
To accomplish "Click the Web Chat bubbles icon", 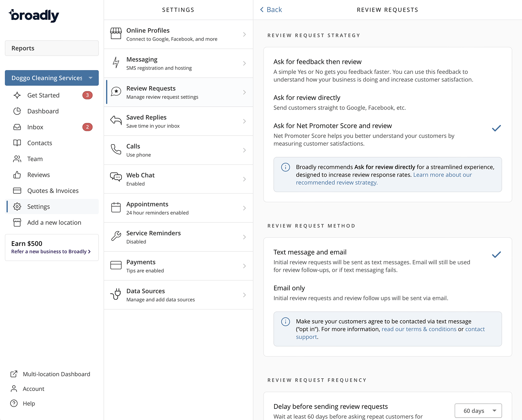I will [x=116, y=177].
